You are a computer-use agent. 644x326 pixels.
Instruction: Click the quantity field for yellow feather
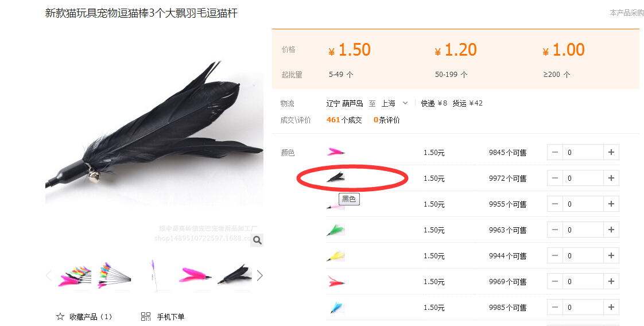tap(583, 256)
